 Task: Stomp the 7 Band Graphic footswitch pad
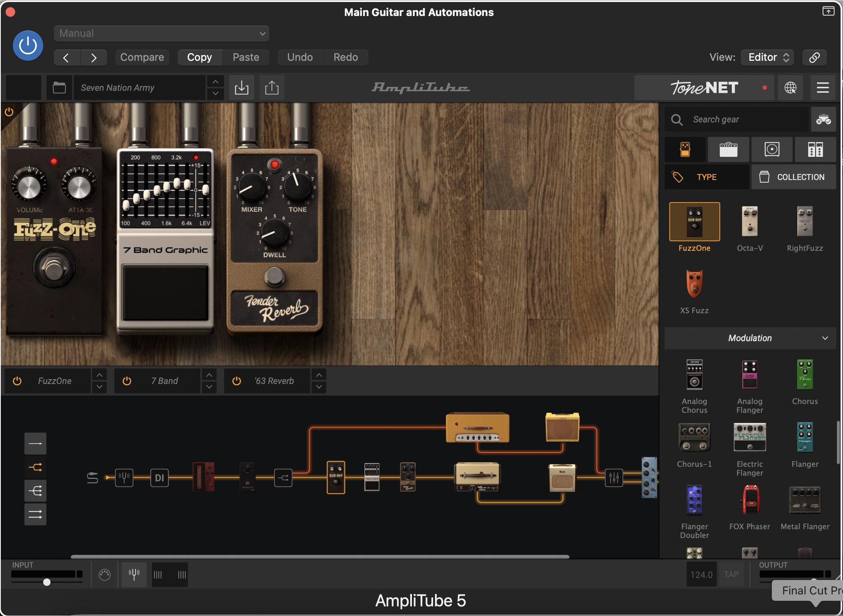click(166, 293)
